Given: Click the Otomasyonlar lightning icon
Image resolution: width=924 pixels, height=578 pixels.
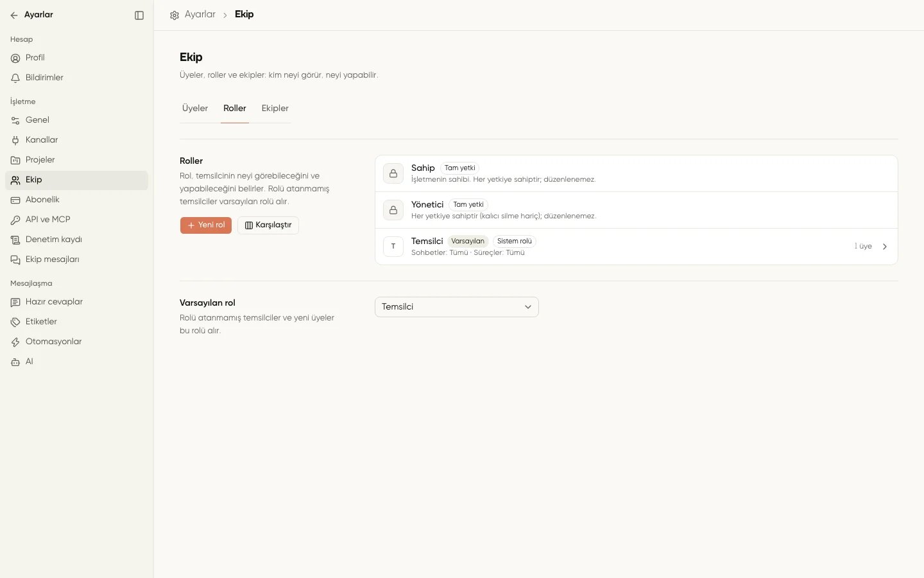Looking at the screenshot, I should (x=15, y=342).
